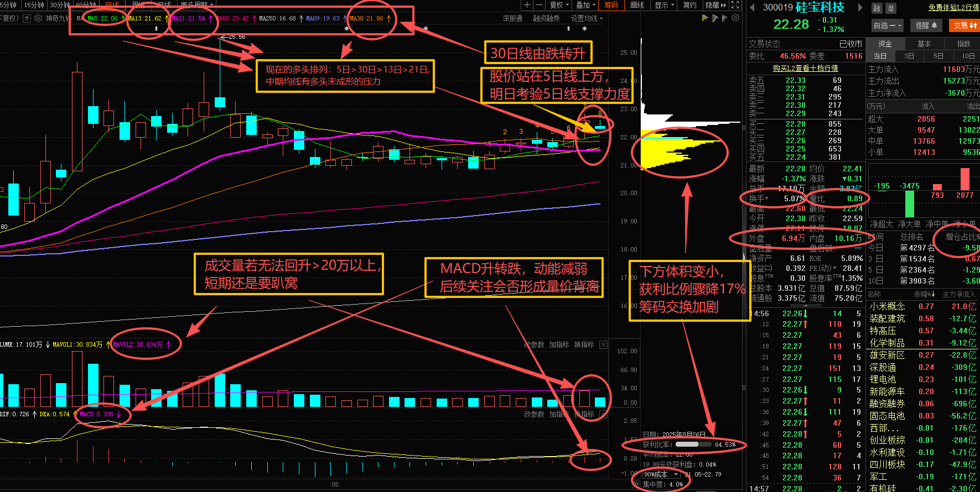Select 小米概念 sector row

coord(923,306)
